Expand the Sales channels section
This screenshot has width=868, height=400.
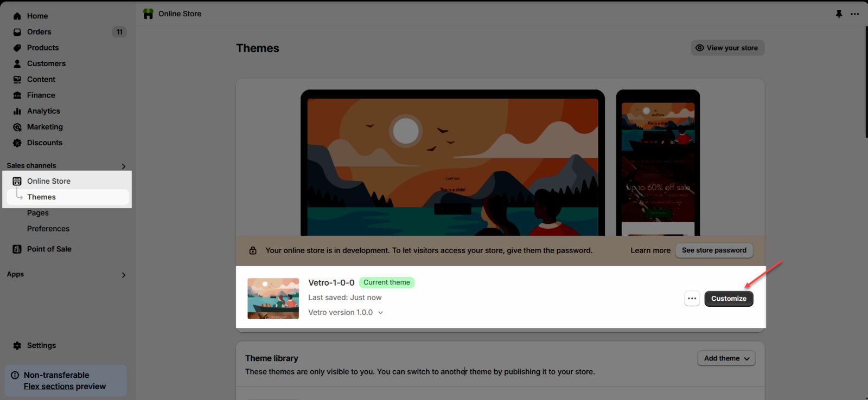(124, 166)
